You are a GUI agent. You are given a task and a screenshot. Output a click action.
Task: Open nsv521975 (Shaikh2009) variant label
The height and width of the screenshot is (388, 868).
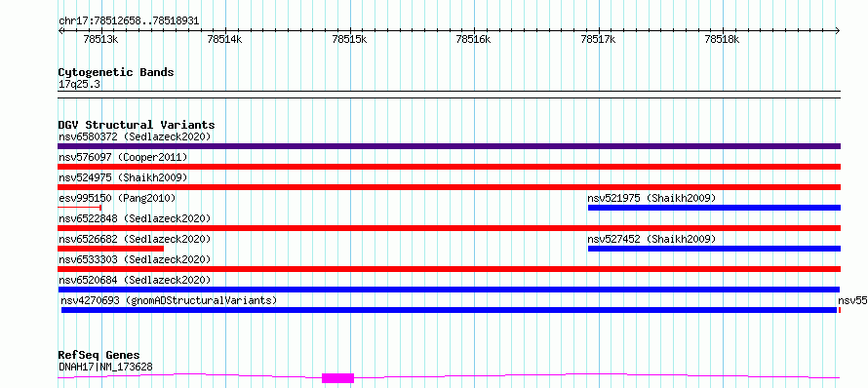coord(651,198)
